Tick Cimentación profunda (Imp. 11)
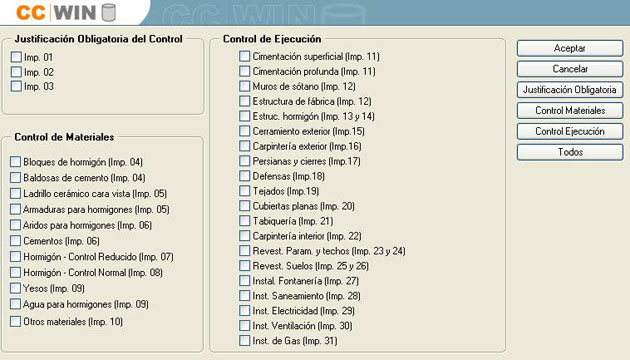This screenshot has width=630, height=360. [244, 71]
